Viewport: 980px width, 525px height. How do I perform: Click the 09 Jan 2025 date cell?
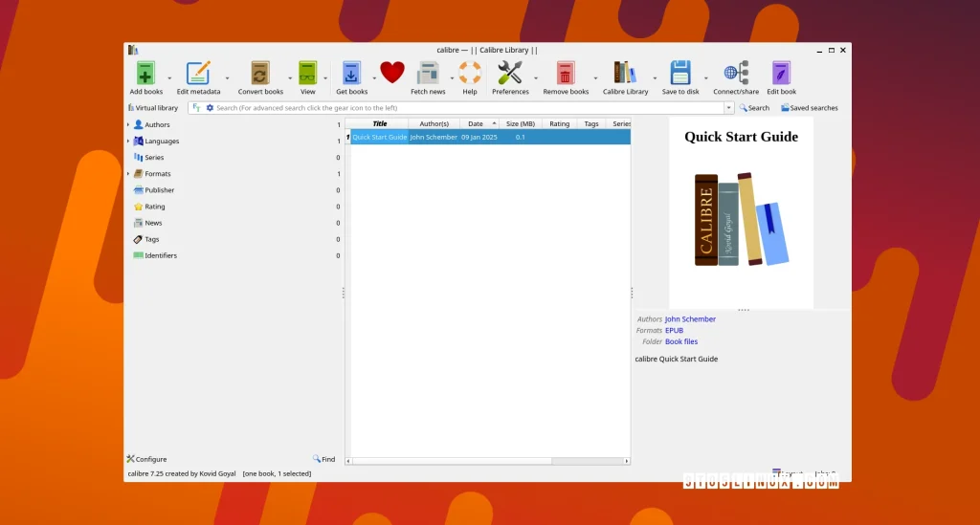479,137
